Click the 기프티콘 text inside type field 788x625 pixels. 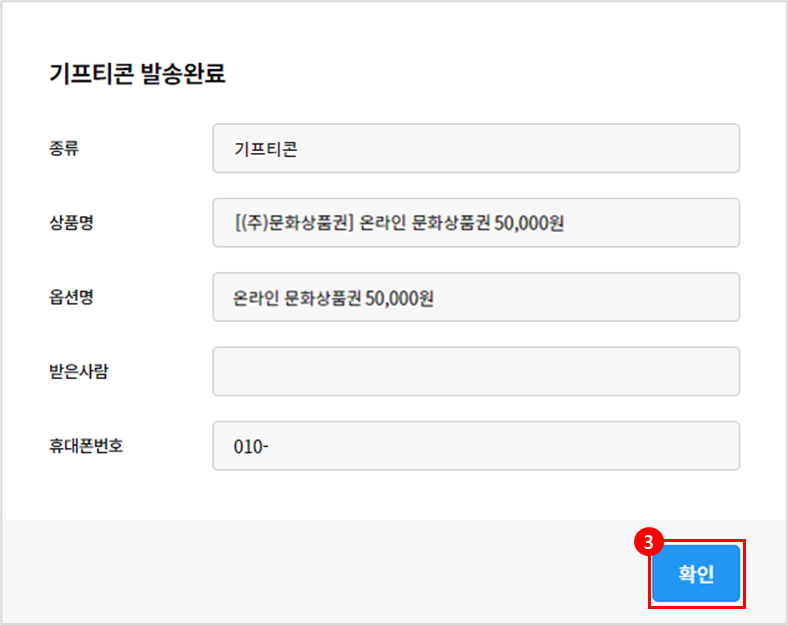click(266, 149)
